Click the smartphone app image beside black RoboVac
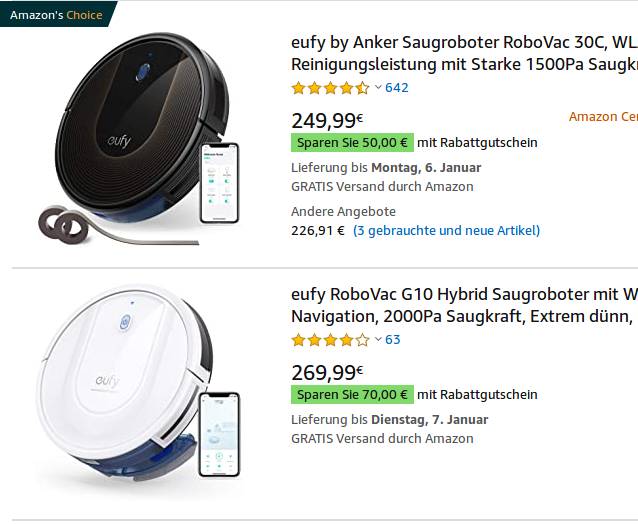The width and height of the screenshot is (638, 524). [220, 183]
